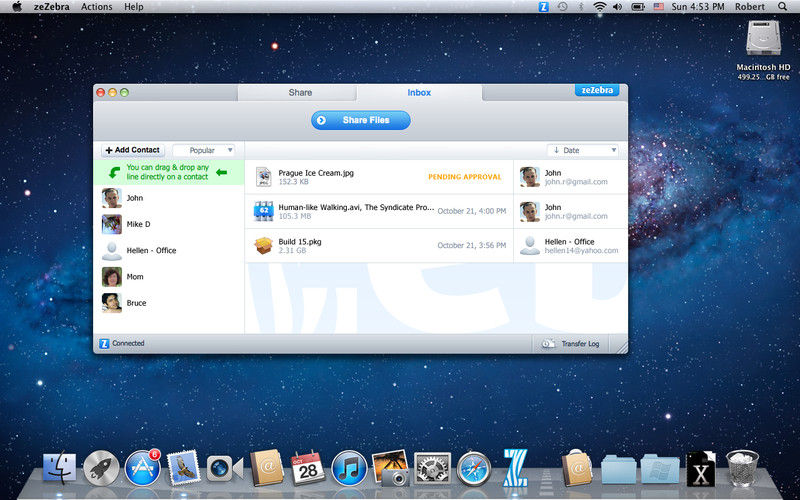Click the window resize grip corner
800x500 pixels.
coord(622,348)
